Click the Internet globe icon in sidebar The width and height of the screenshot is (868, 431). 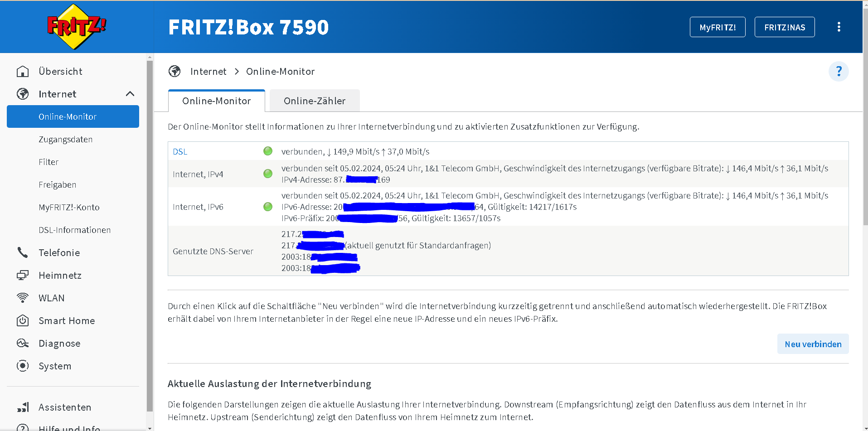tap(23, 94)
